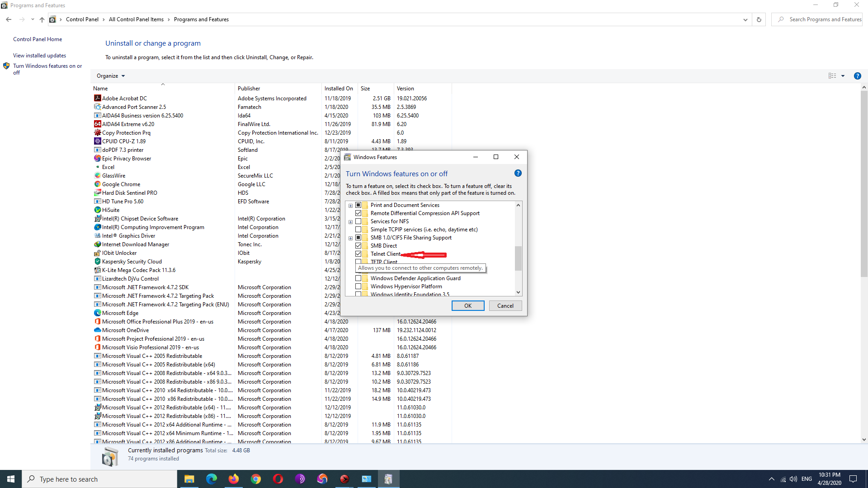Toggle SMB 1.0/CIFS File Sharing Support checkbox
Viewport: 868px width, 488px height.
359,238
